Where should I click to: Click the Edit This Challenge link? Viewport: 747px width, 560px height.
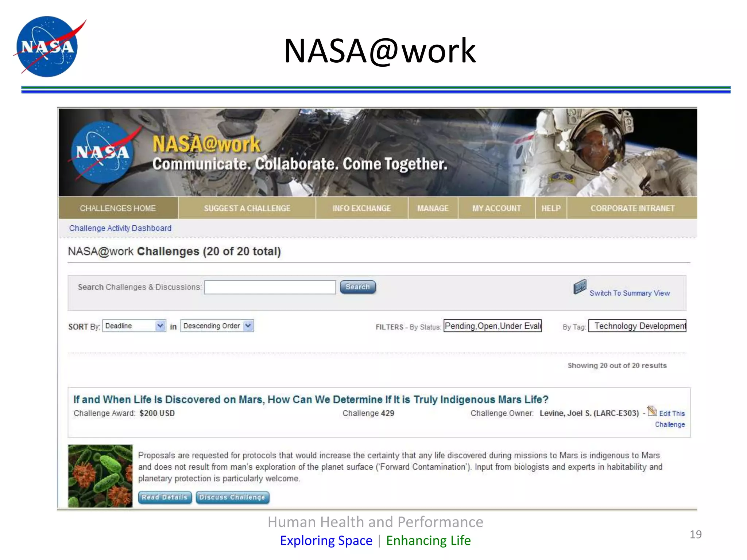[670, 419]
